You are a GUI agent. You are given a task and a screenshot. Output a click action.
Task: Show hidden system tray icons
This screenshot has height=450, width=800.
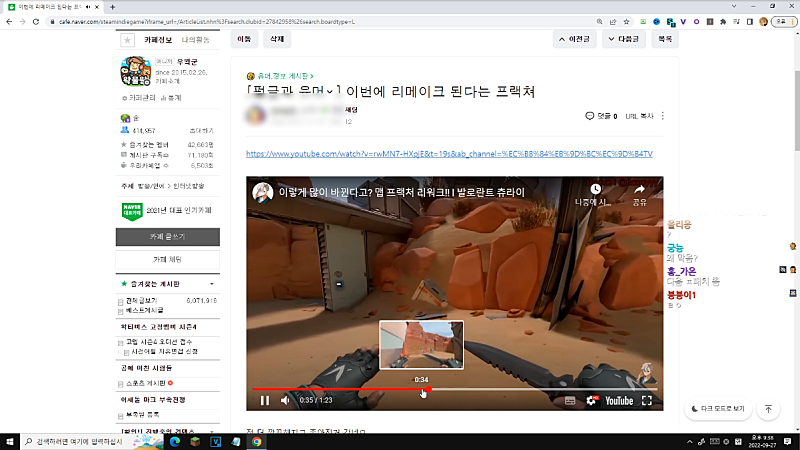689,442
